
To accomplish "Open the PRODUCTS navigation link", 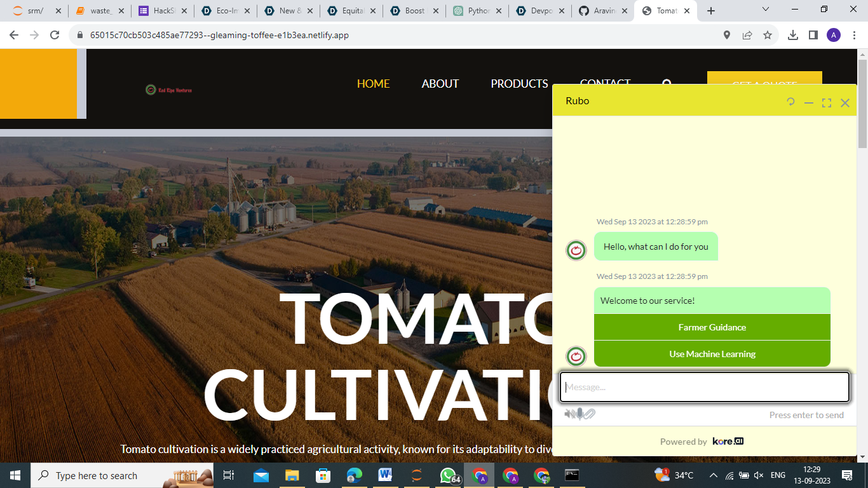I will (519, 83).
